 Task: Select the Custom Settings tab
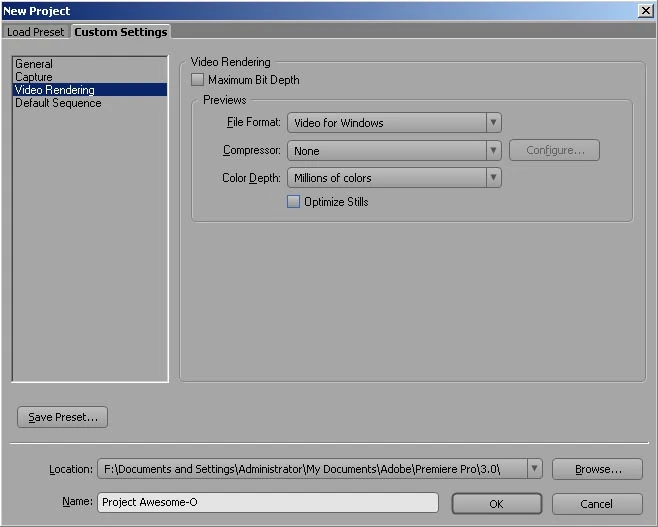coord(120,32)
